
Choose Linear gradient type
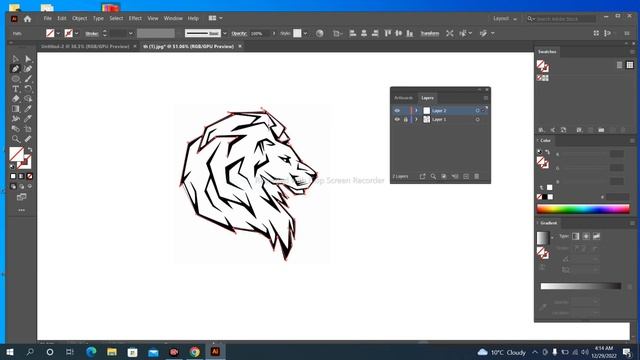[x=576, y=236]
